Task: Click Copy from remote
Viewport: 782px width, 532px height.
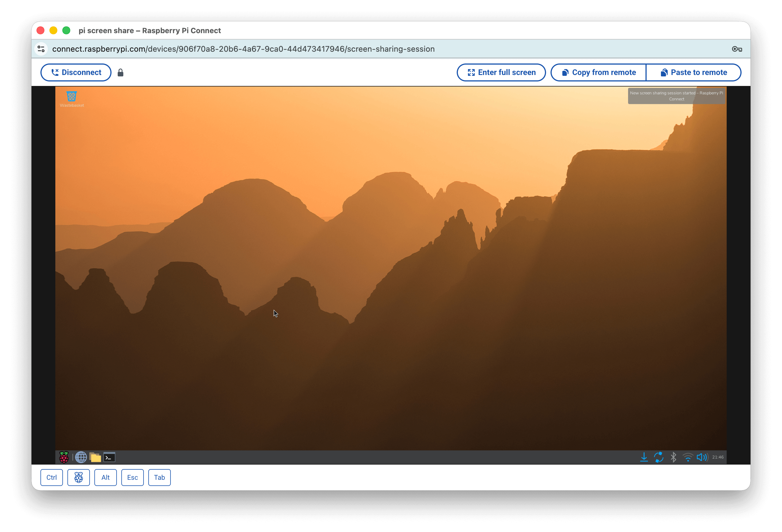Action: coord(599,72)
